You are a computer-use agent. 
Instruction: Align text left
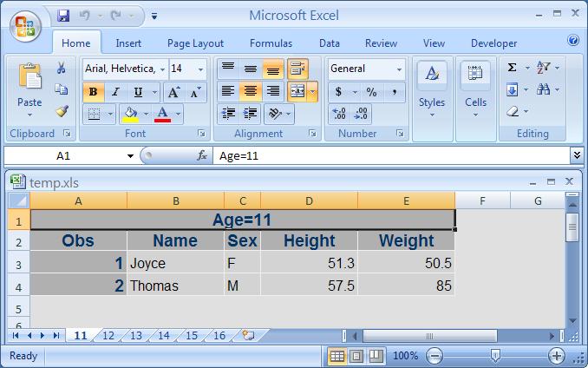pyautogui.click(x=228, y=91)
